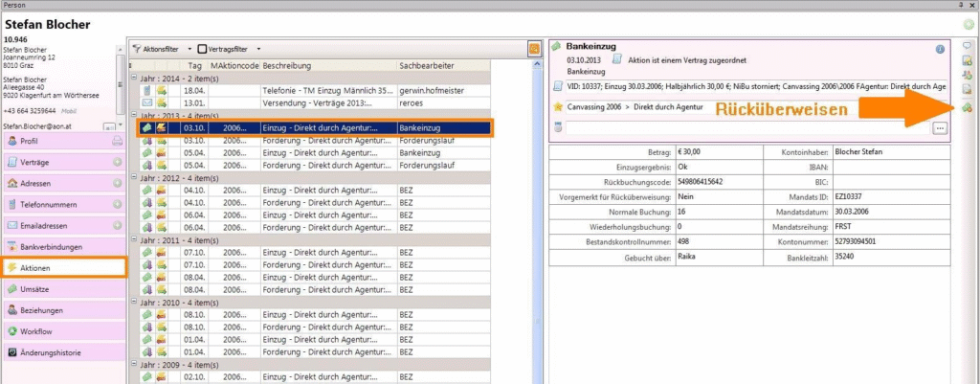The width and height of the screenshot is (980, 384).
Task: Click the plus icon next to Verträge
Action: 117,163
